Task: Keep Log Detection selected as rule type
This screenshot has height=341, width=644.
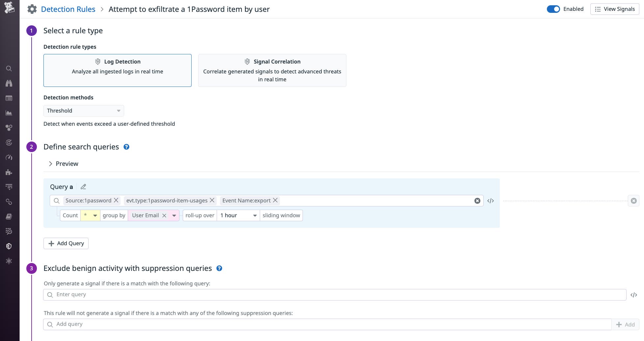Action: (x=117, y=70)
